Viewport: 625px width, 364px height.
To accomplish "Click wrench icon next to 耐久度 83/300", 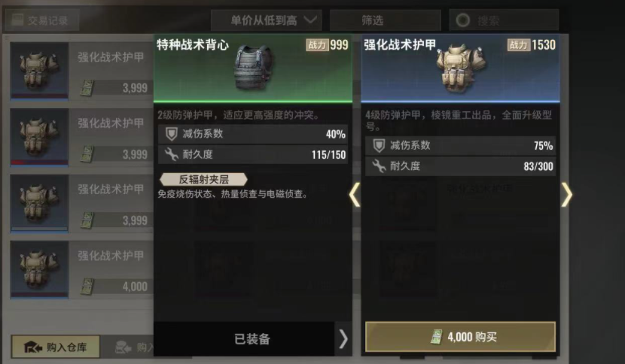I will 379,166.
